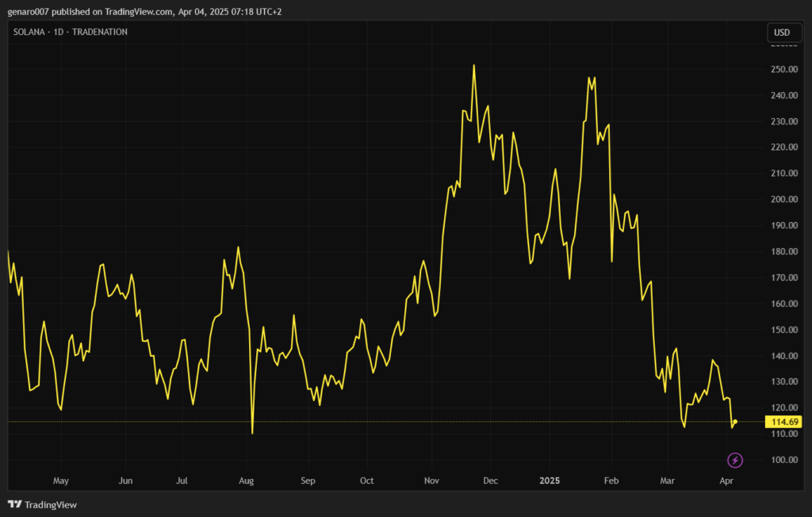Click the 114.69 current price label

[x=783, y=422]
